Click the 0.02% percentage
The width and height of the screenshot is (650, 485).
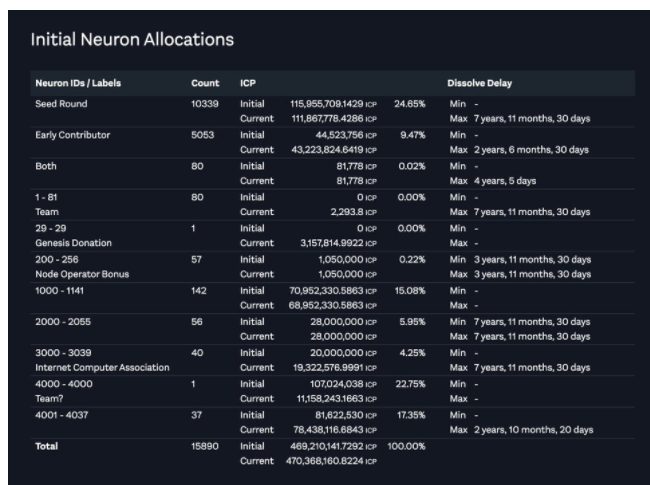click(x=412, y=166)
